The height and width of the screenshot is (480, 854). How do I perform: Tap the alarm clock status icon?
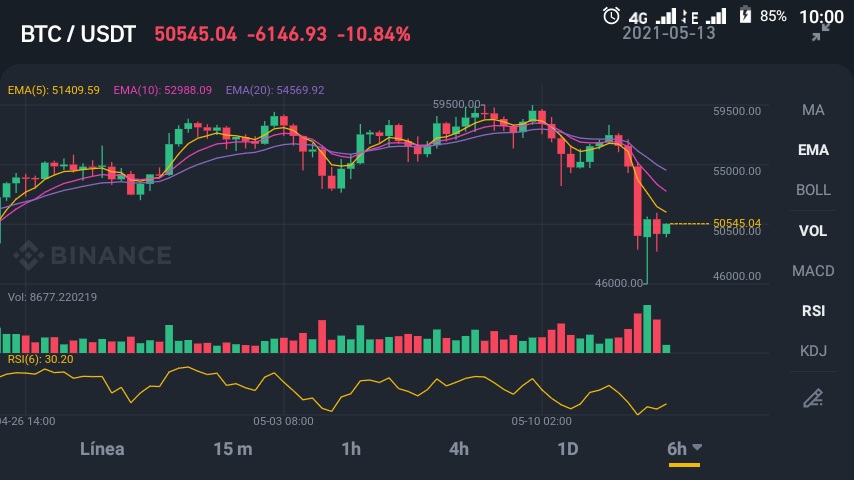pyautogui.click(x=611, y=15)
